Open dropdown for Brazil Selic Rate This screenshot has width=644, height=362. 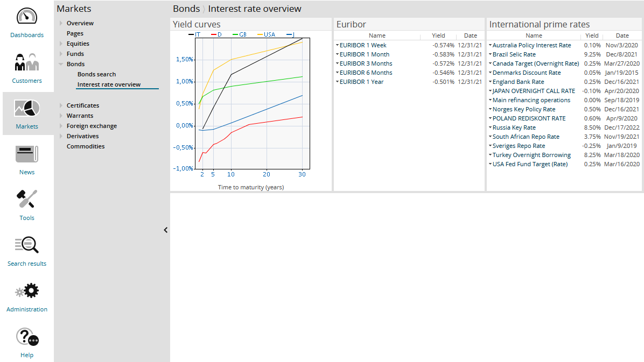490,54
